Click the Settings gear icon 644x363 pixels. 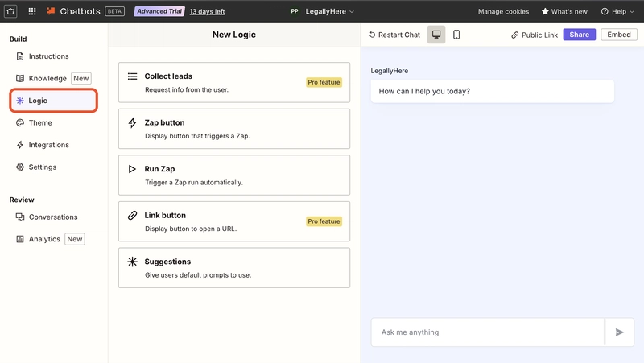tap(19, 167)
